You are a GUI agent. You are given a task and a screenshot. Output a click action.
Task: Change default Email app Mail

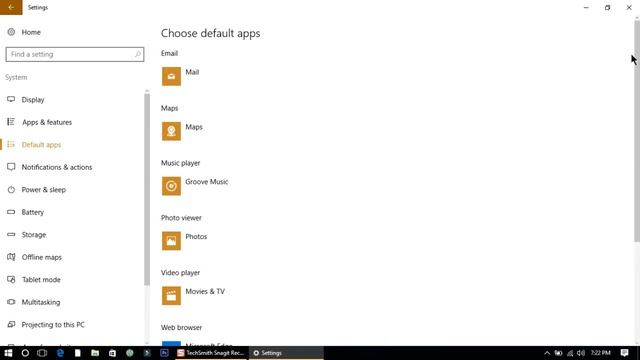(x=180, y=76)
